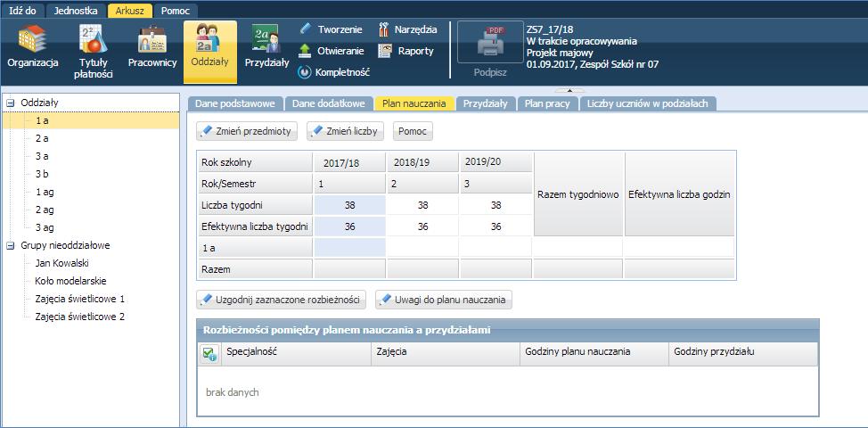Image resolution: width=868 pixels, height=428 pixels.
Task: Switch to the Przydziały content tab
Action: (x=486, y=103)
